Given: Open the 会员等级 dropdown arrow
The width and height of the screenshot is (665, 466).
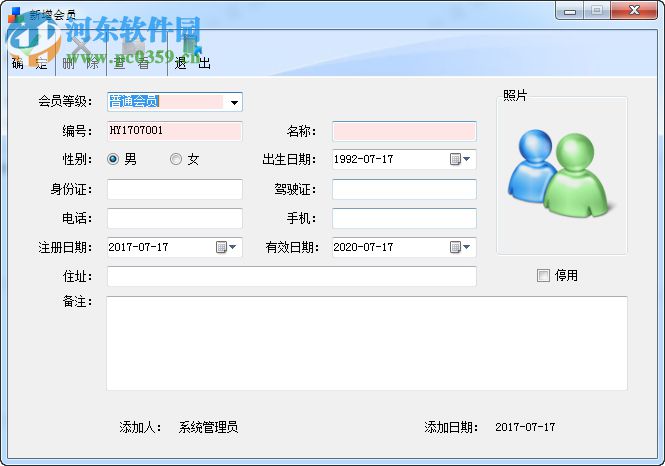Looking at the screenshot, I should (234, 102).
